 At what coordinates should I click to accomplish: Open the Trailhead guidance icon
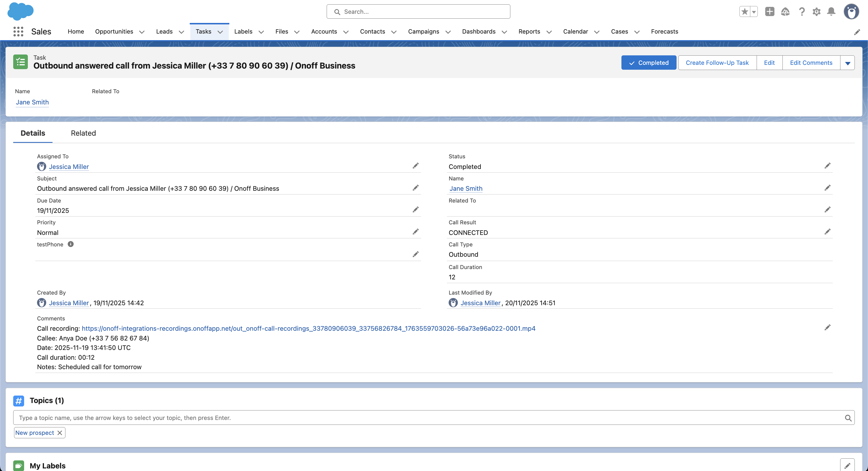pos(785,12)
